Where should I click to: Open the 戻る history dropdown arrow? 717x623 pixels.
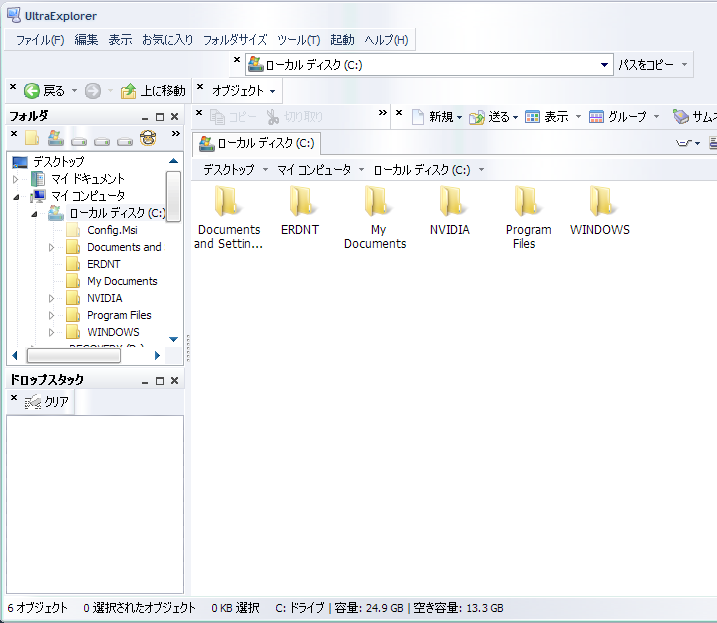point(74,91)
